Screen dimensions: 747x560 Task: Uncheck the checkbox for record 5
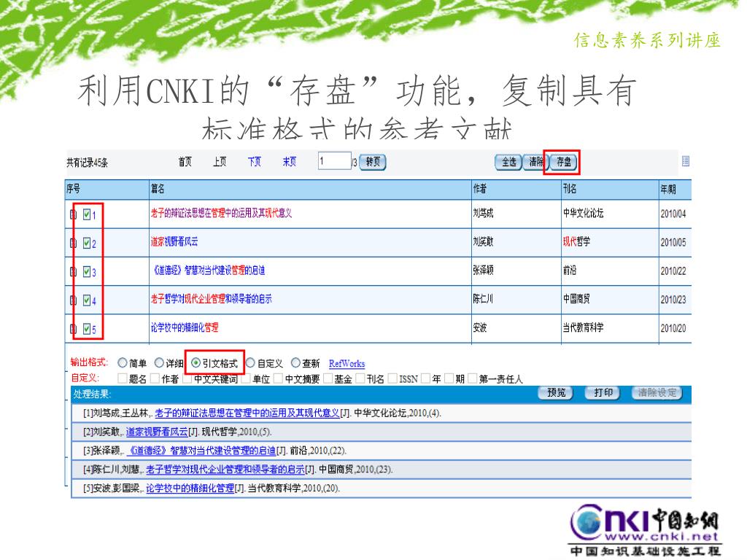tap(87, 329)
